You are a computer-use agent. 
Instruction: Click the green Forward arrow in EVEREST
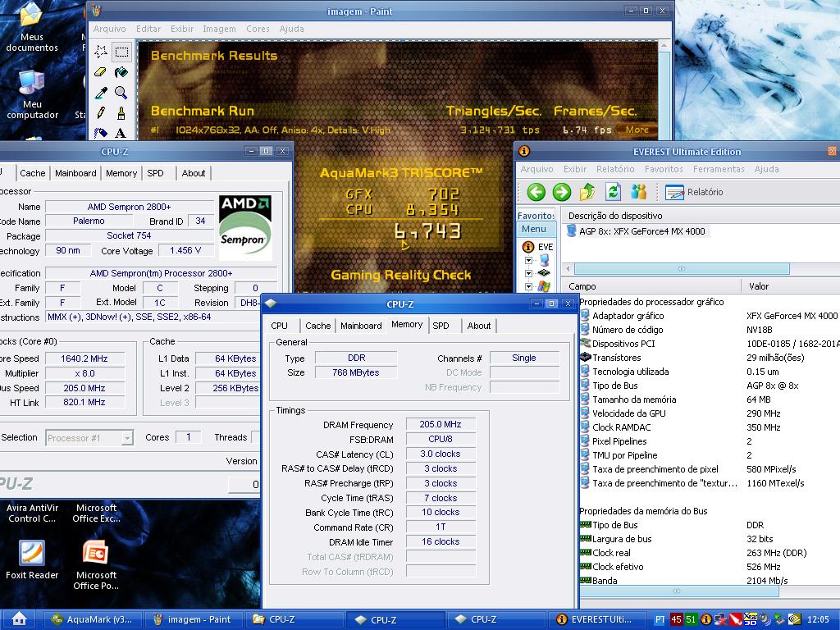point(561,192)
